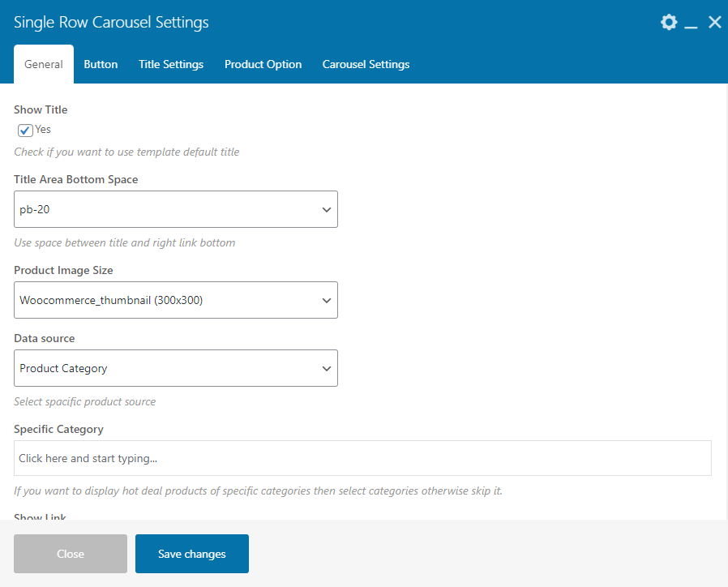Click the 'Yes' label beside the checkbox
Image resolution: width=728 pixels, height=587 pixels.
[x=43, y=130]
